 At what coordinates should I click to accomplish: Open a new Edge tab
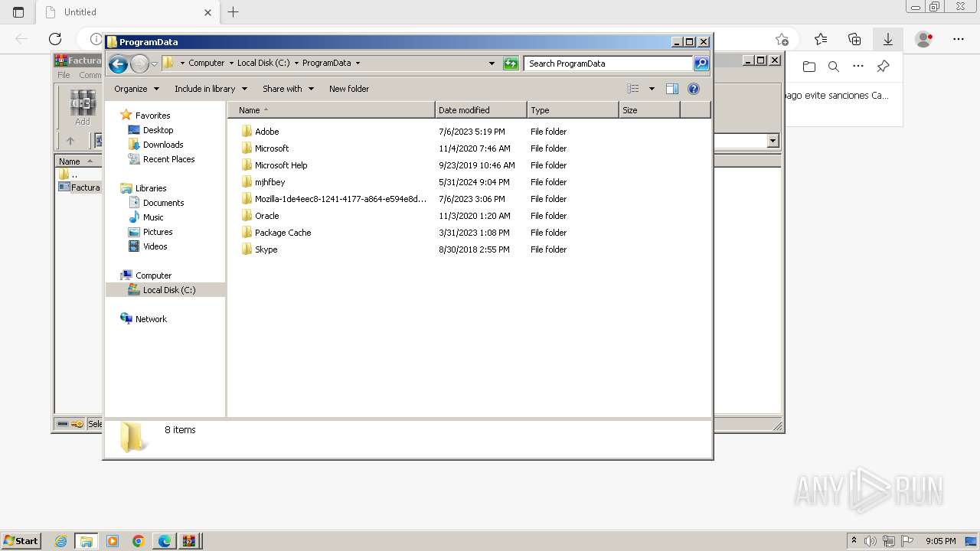tap(234, 12)
